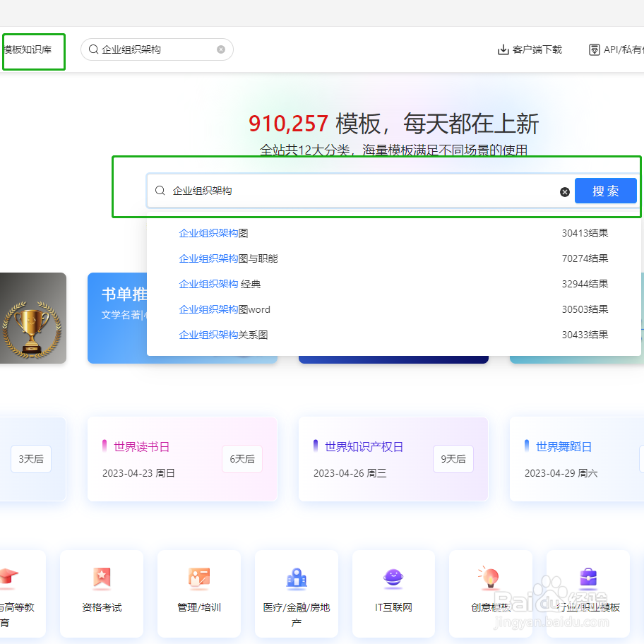This screenshot has height=644, width=644.
Task: Select suggestion 企业组织架构 经典
Action: click(220, 284)
